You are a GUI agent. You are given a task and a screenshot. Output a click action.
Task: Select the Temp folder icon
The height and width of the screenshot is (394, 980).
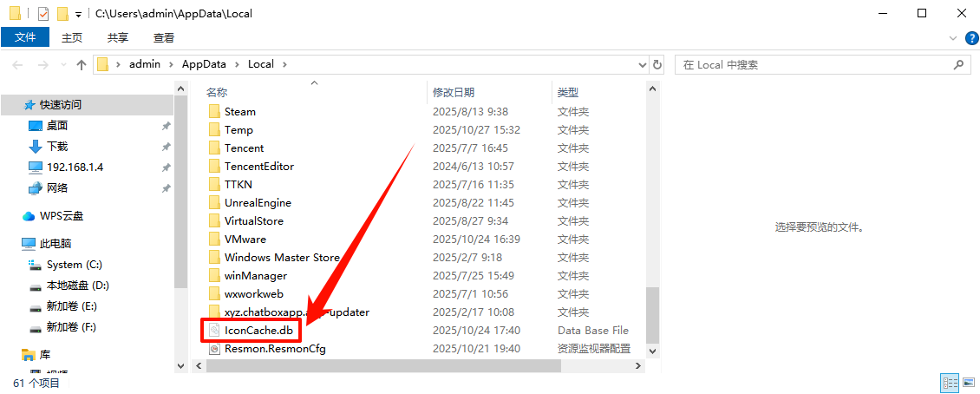pos(214,130)
